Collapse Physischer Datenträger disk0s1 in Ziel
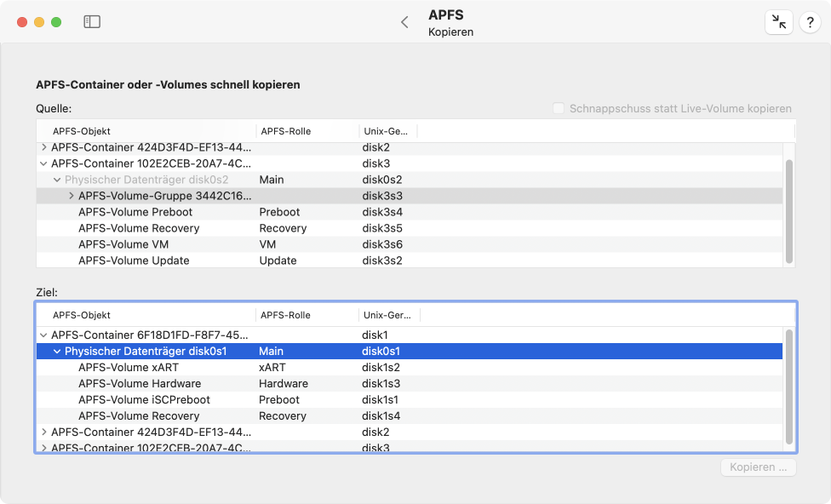 57,352
